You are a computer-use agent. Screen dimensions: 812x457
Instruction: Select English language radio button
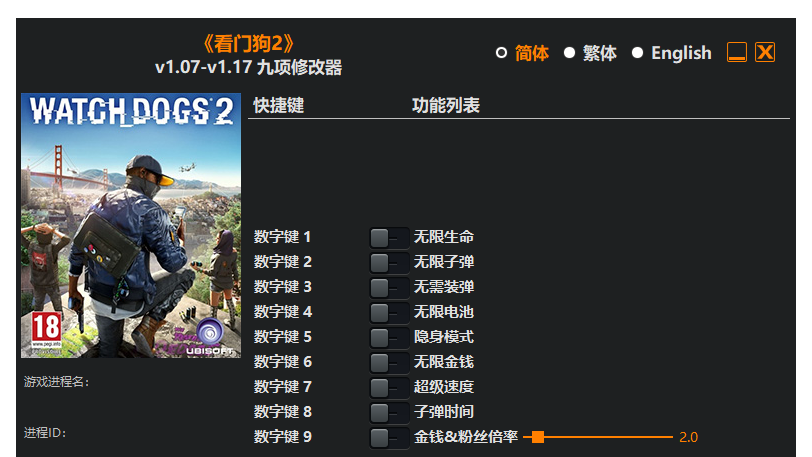click(637, 53)
